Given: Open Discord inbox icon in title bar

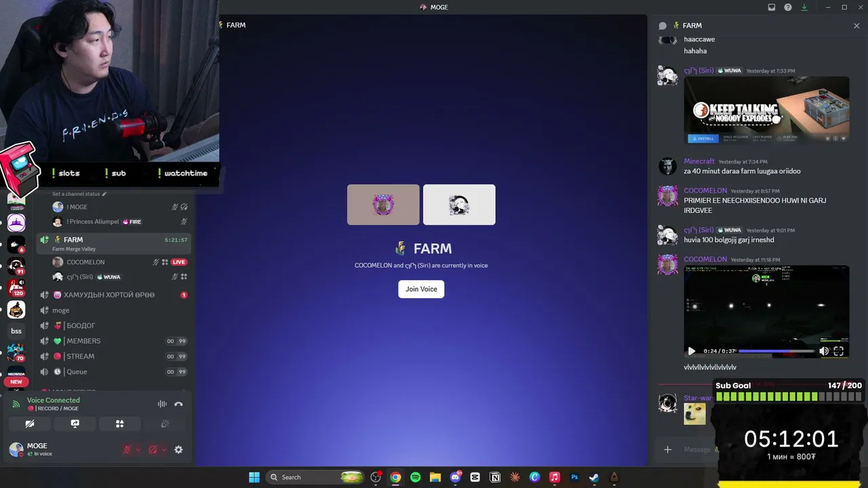Looking at the screenshot, I should [x=772, y=7].
